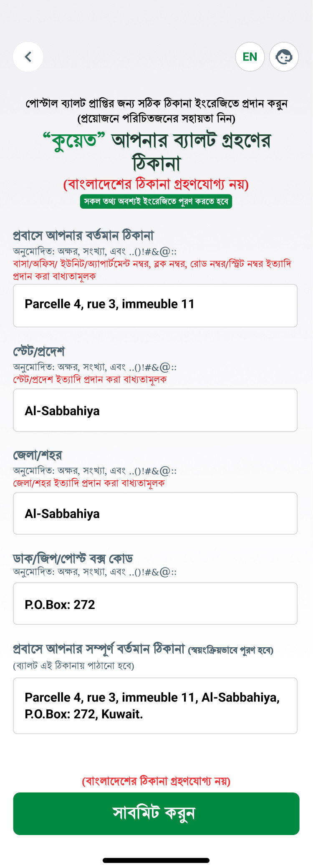313x868 pixels.
Task: Tap the green "সকল তথ্য অবশ্যই ইংরেজিতে" banner
Action: (156, 201)
